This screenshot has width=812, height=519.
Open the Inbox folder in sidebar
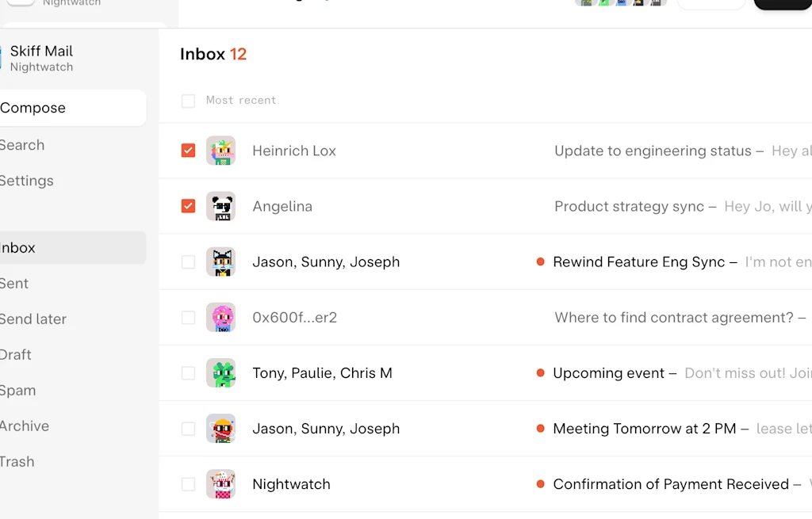(73, 247)
